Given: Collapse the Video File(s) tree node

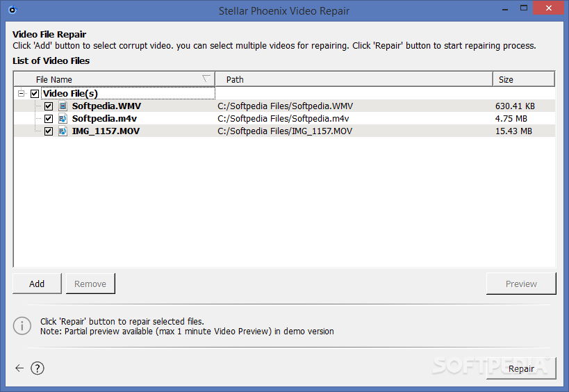Looking at the screenshot, I should [21, 94].
